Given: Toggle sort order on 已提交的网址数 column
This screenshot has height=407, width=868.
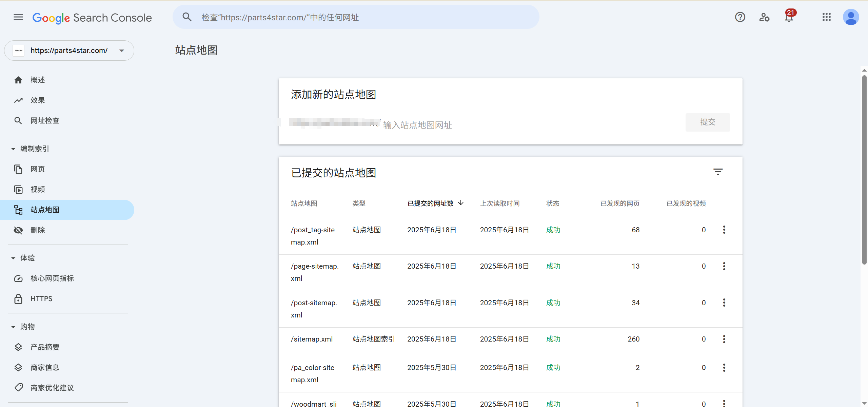Looking at the screenshot, I should click(x=436, y=203).
